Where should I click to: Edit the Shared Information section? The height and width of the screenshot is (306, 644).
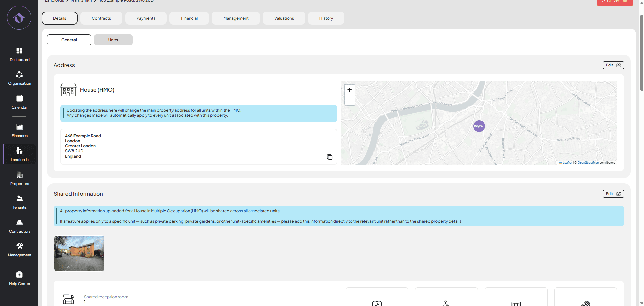pos(613,194)
